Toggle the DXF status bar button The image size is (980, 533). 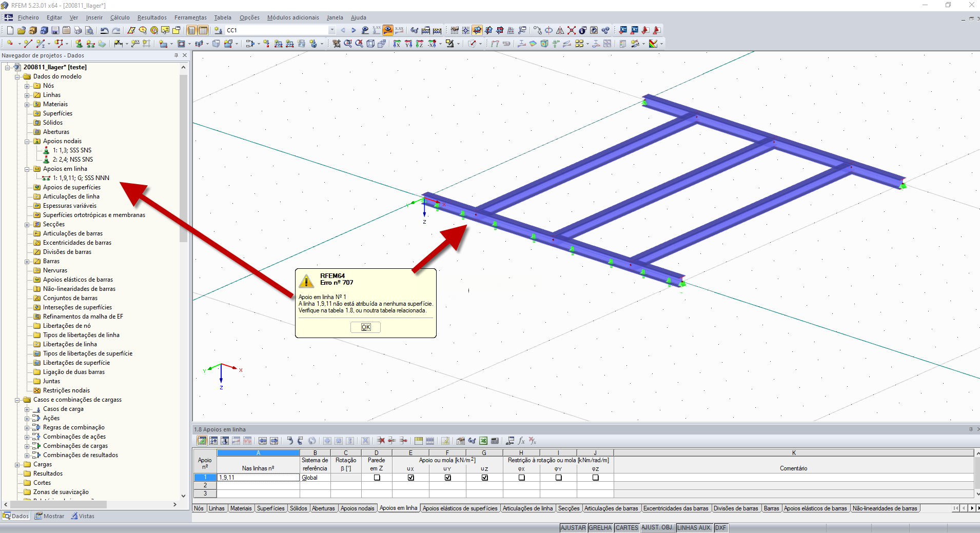click(x=721, y=528)
